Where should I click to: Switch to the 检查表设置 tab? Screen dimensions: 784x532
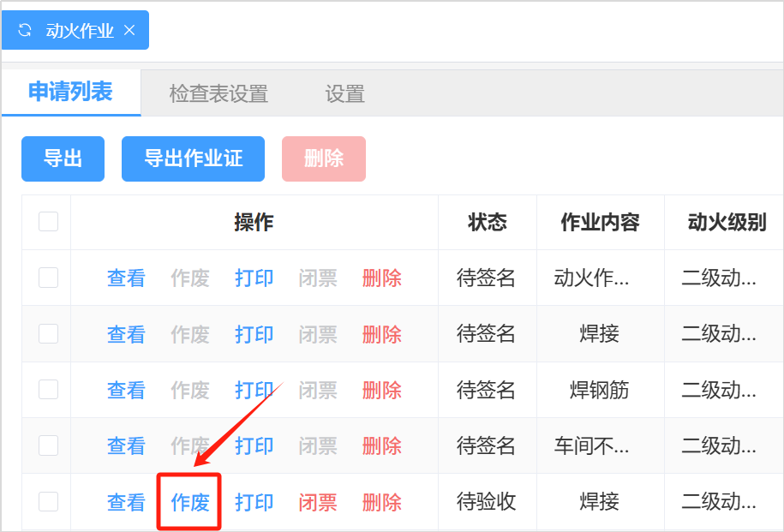(218, 93)
